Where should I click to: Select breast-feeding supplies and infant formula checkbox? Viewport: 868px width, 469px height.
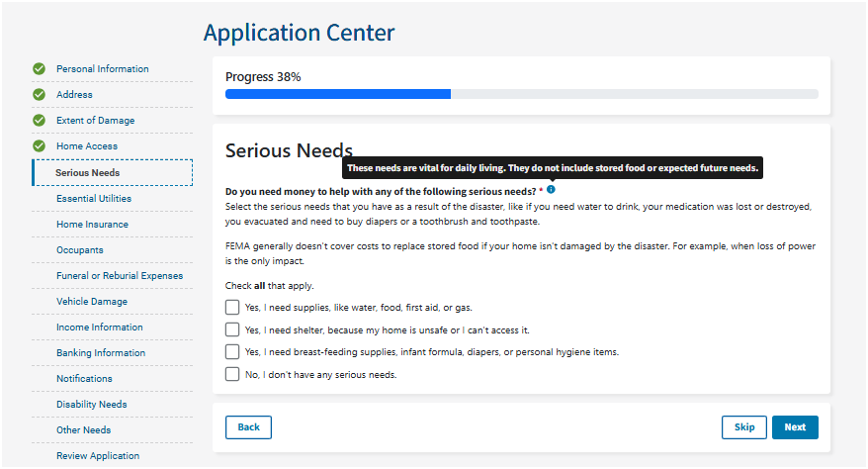[x=232, y=352]
